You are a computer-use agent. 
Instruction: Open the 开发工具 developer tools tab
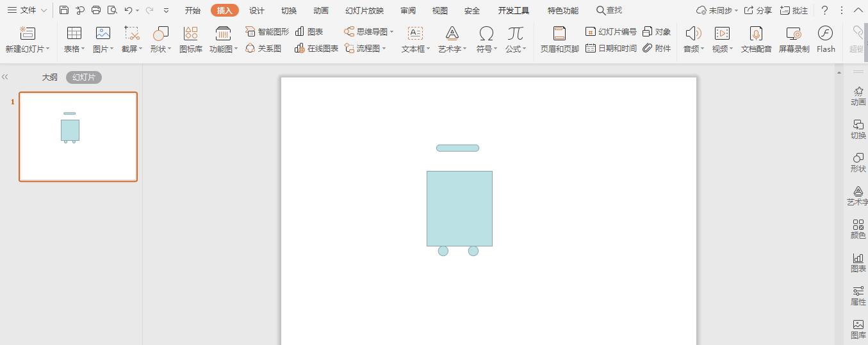coord(514,10)
